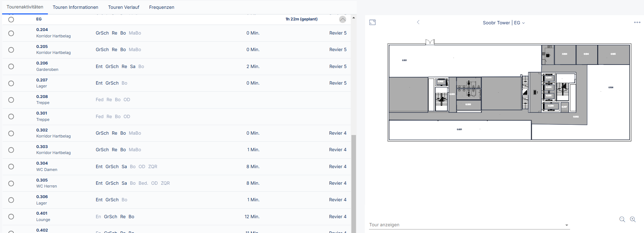Open the Touren Verlauf tab

tap(124, 7)
